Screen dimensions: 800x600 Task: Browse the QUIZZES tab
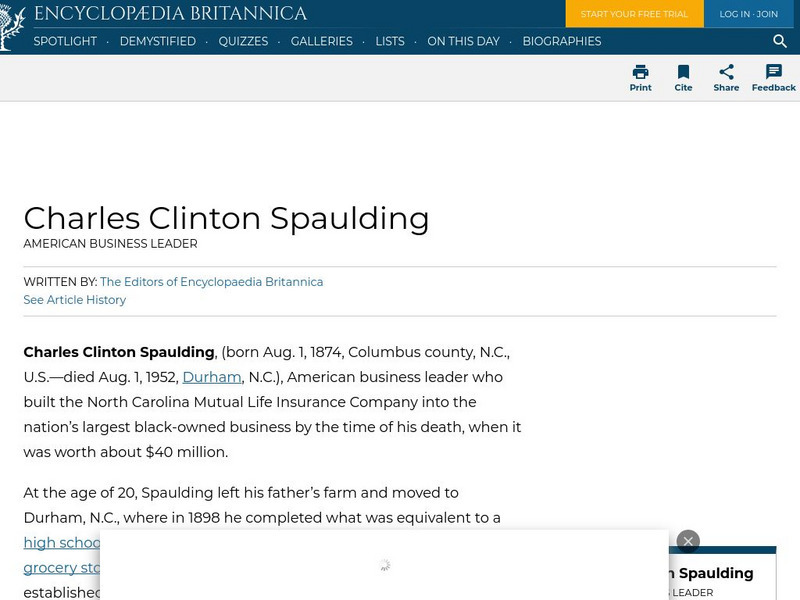pos(243,42)
